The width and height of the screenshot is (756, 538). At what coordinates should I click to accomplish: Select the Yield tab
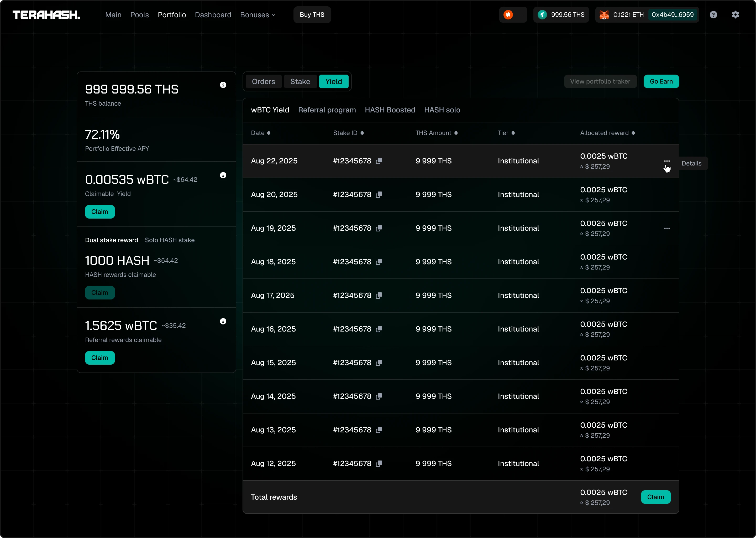point(334,81)
